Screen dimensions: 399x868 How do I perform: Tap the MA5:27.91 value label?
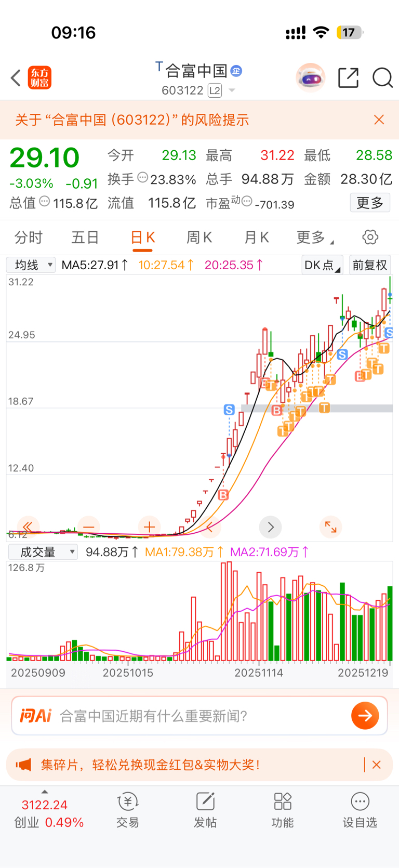[95, 265]
